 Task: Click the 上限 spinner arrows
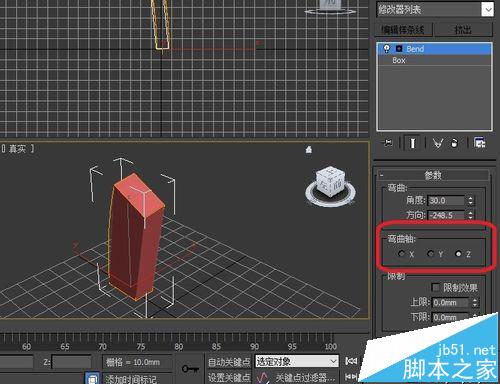tap(475, 303)
